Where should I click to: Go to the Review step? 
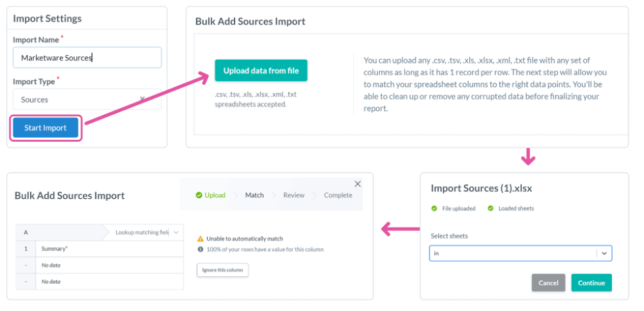pyautogui.click(x=294, y=196)
